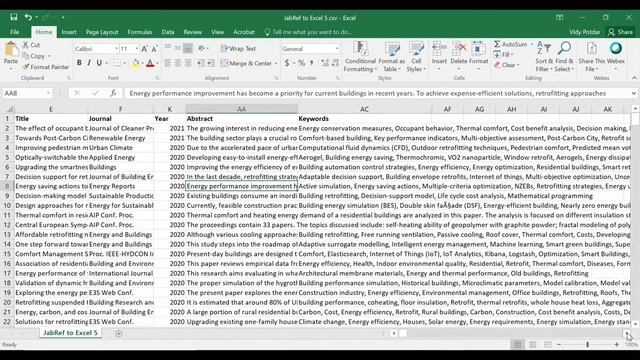
Task: Click the AutoSum sigma button
Action: tap(510, 44)
